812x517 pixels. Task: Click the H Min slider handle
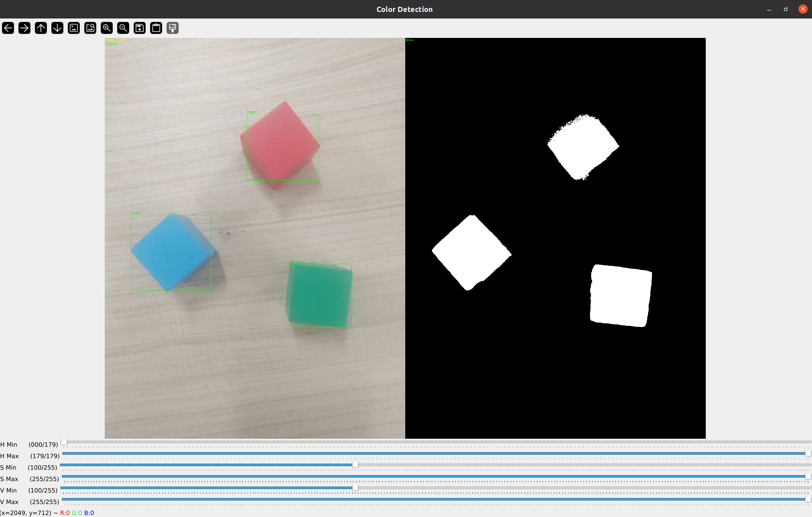click(x=64, y=442)
